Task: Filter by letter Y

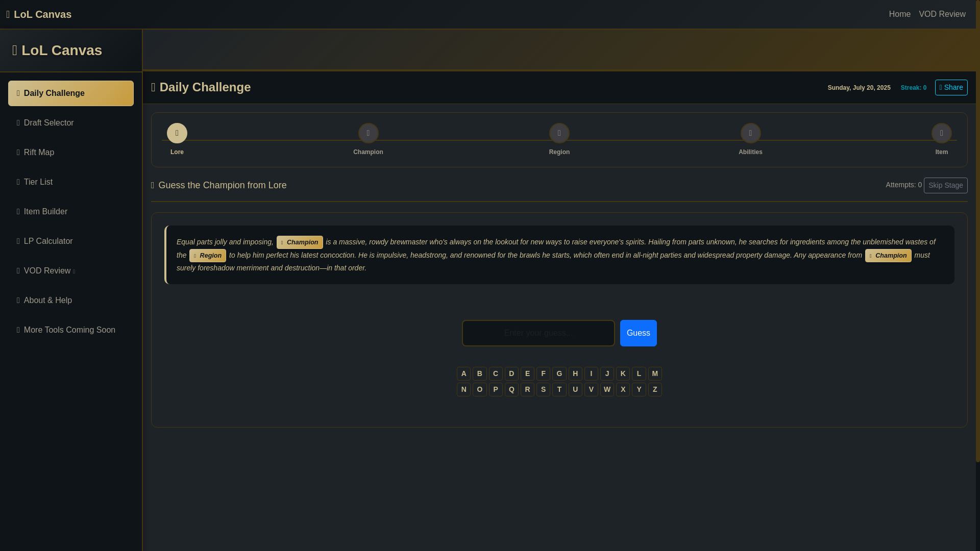Action: (639, 389)
